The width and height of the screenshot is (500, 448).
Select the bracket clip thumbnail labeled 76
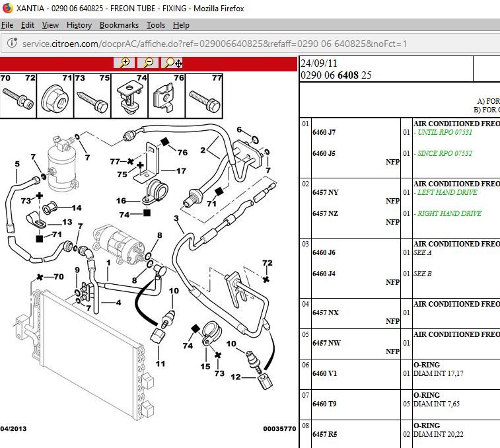click(166, 96)
